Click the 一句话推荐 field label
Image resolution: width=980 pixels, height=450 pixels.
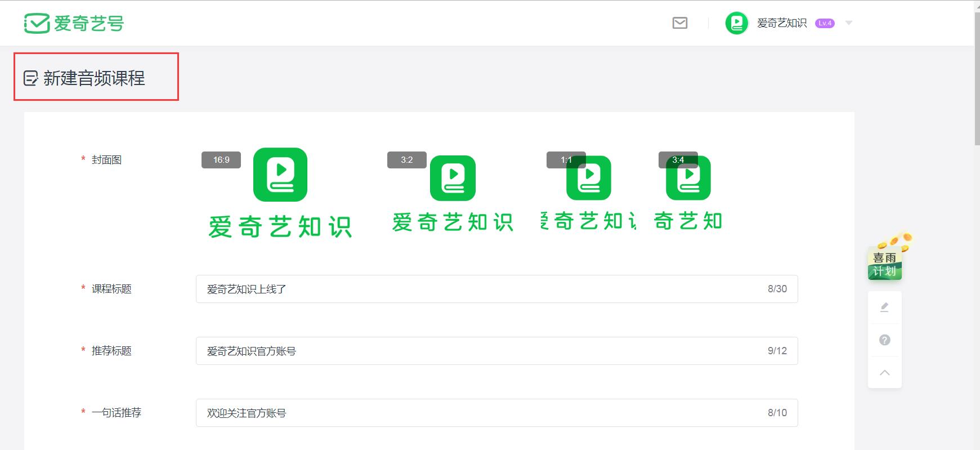pyautogui.click(x=117, y=413)
